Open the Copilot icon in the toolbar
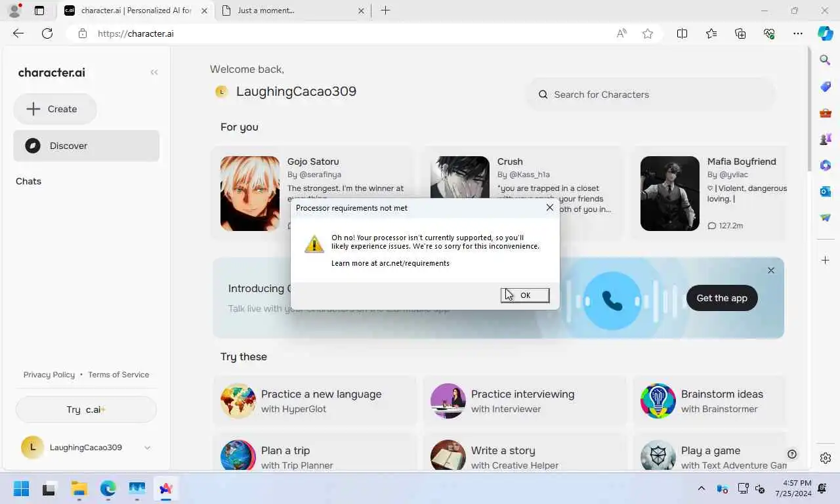This screenshot has width=840, height=504. [825, 33]
